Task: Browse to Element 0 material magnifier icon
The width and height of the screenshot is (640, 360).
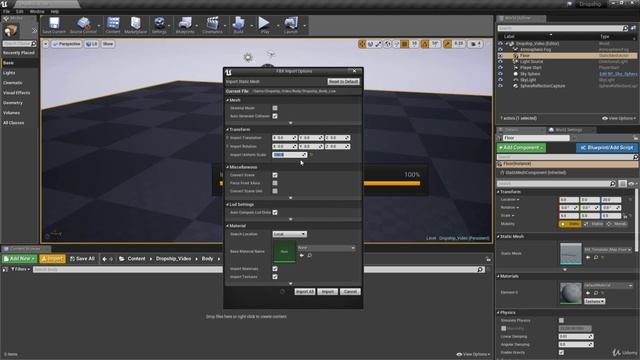Action: coord(596,293)
